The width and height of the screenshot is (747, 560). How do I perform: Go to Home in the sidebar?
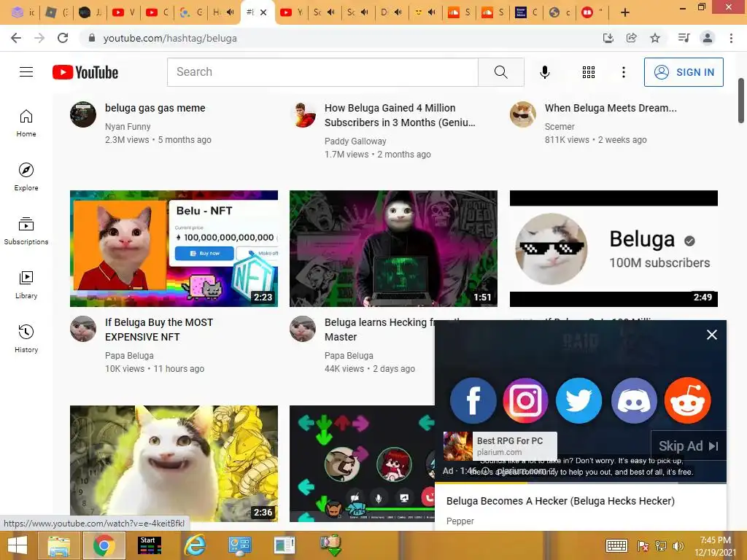click(x=26, y=122)
